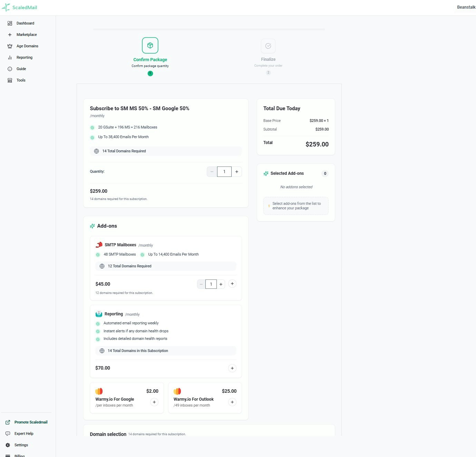Decrease SMTP Mailboxes quantity
The width and height of the screenshot is (476, 457).
(x=201, y=284)
